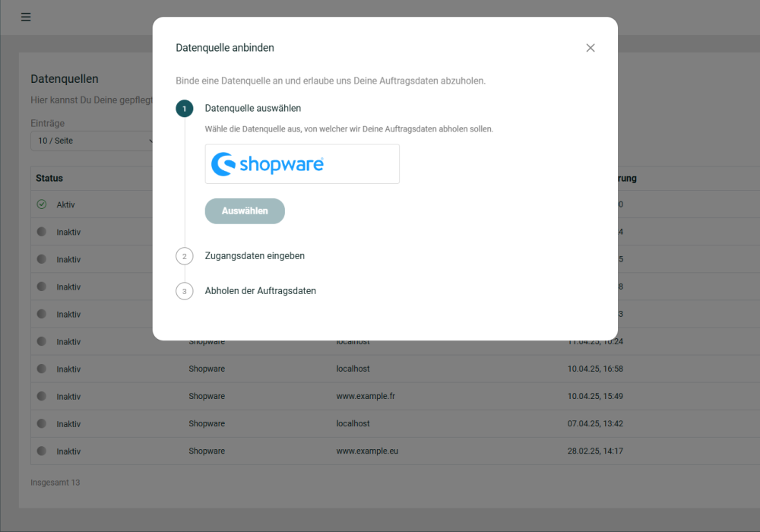Click the step 2 circle indicator
The image size is (760, 532).
[x=184, y=256]
